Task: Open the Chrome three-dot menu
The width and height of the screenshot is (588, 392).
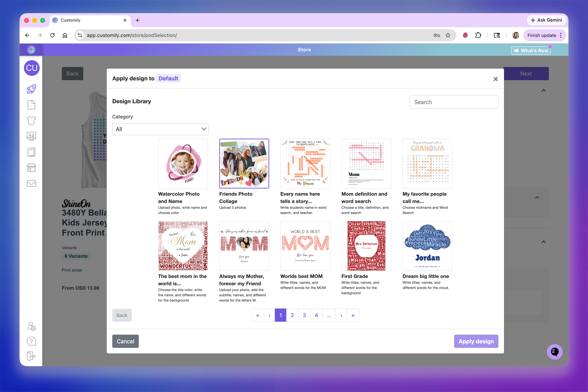Action: pyautogui.click(x=561, y=35)
